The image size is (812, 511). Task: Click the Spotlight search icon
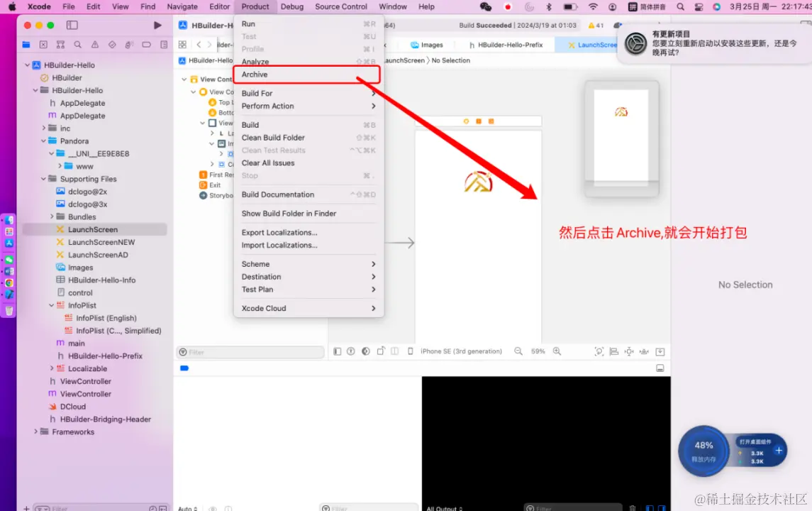coord(681,6)
